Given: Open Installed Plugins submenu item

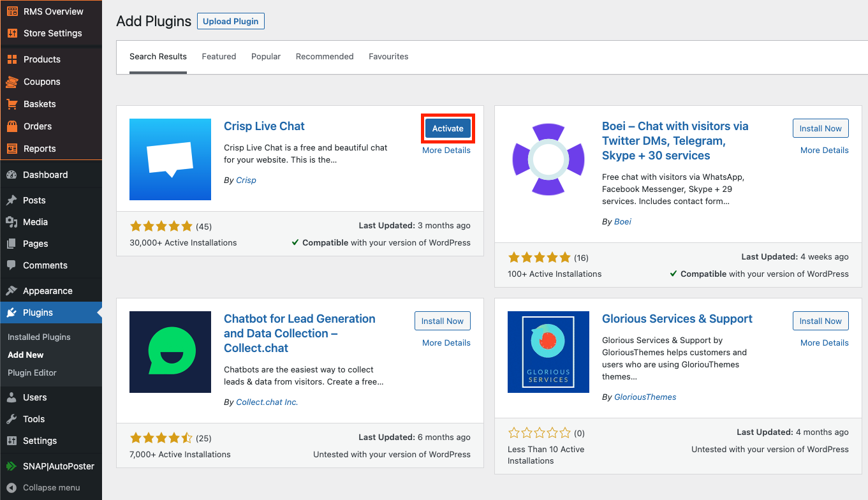Looking at the screenshot, I should (39, 337).
